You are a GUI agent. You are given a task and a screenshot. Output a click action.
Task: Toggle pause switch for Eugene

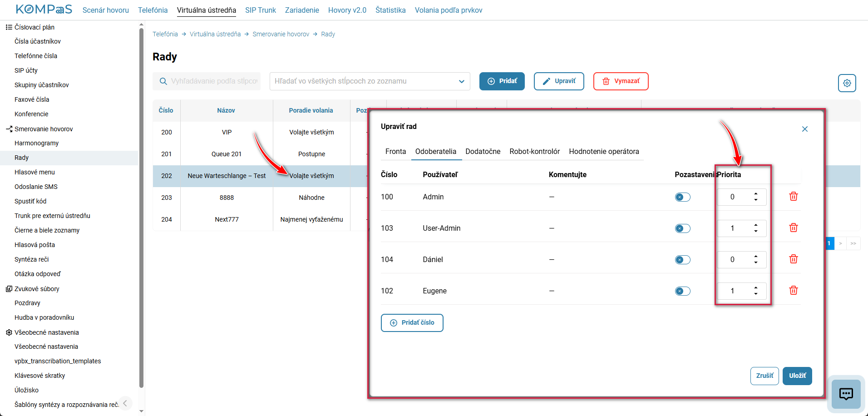click(682, 291)
